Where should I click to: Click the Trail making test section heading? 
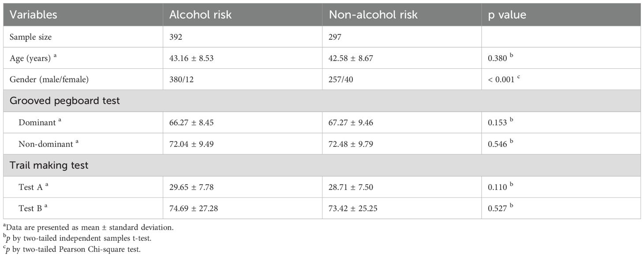tap(49, 165)
